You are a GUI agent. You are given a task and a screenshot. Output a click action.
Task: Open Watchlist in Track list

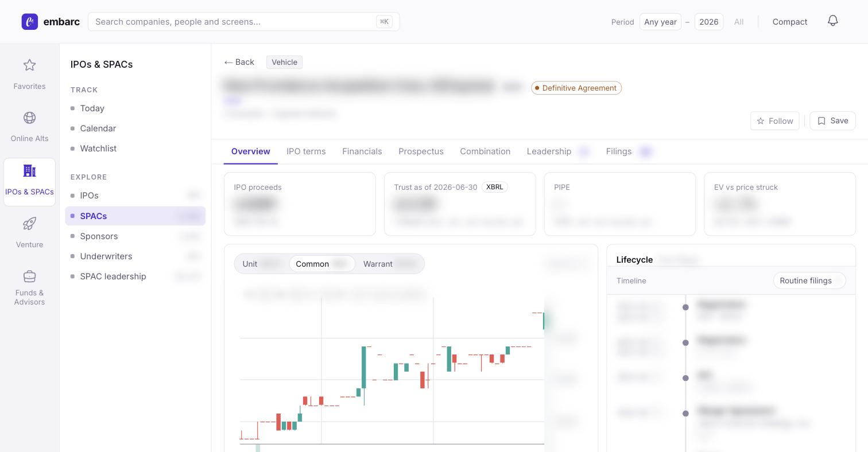[135, 149]
